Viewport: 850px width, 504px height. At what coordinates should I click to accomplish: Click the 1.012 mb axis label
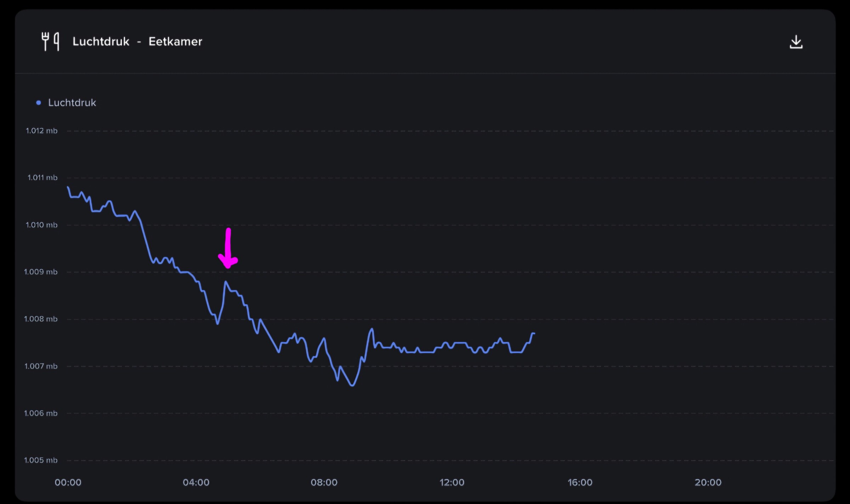tap(41, 131)
